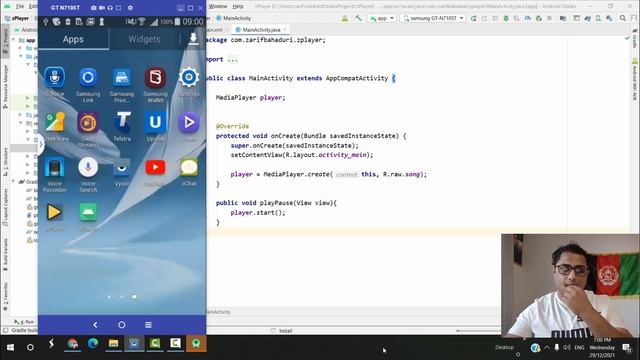Open Samsung Print app icon
This screenshot has width=640, height=360.
(x=122, y=78)
